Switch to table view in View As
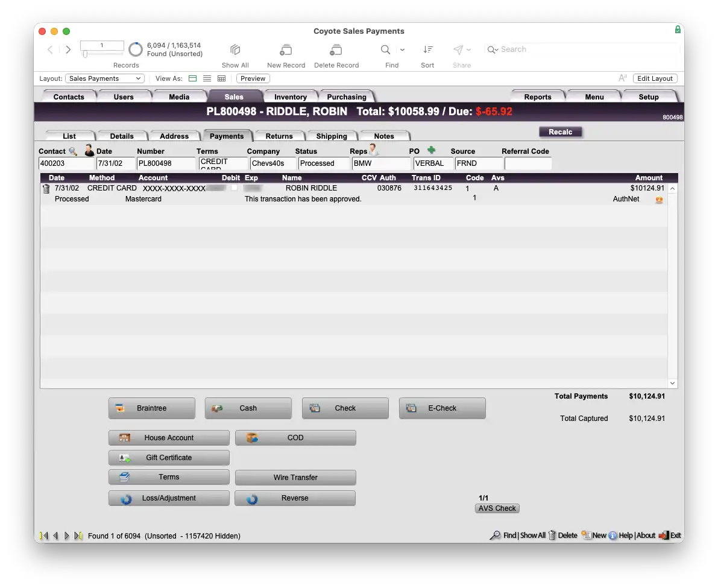 coord(222,78)
